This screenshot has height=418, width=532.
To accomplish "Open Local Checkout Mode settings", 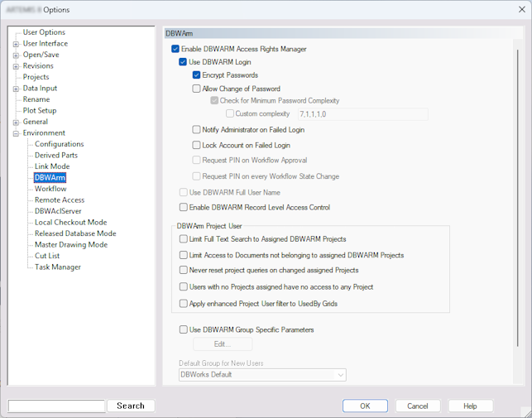I will (71, 223).
